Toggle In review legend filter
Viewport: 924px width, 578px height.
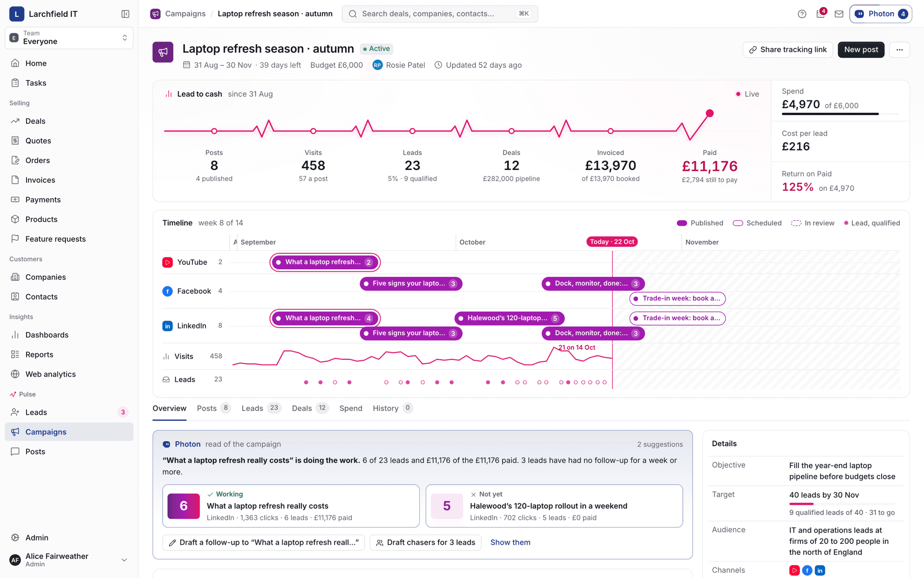813,223
